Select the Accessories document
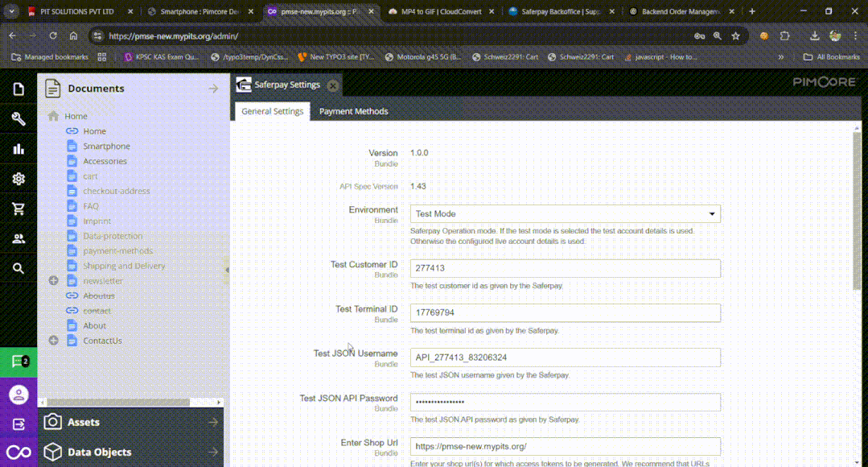 [105, 161]
